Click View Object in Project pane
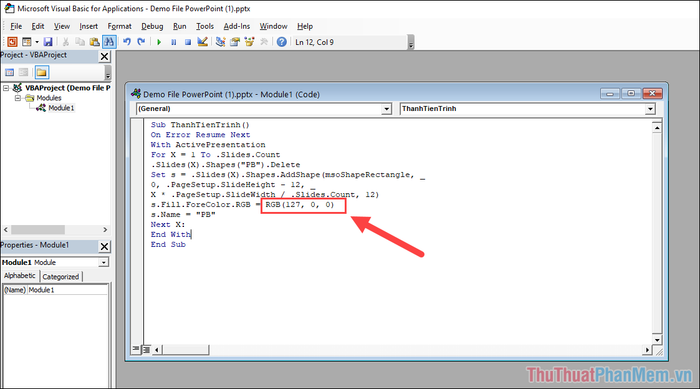This screenshot has width=700, height=389. [24, 72]
